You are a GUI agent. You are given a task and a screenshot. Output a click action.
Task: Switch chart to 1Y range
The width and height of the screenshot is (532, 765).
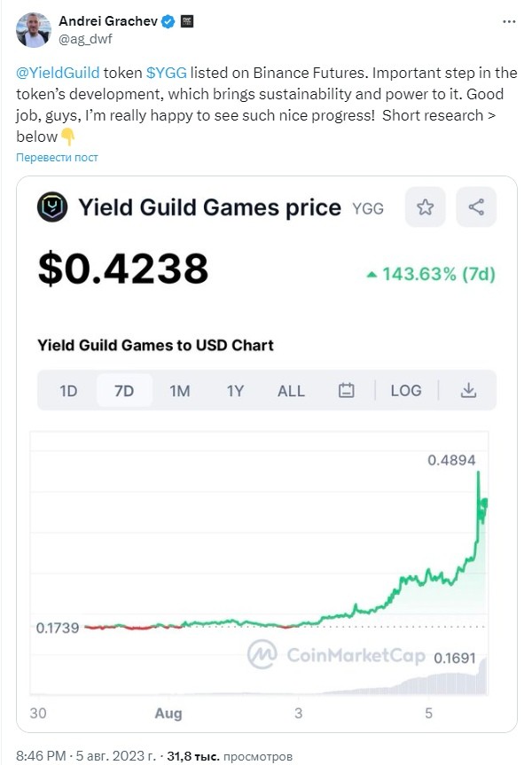235,391
